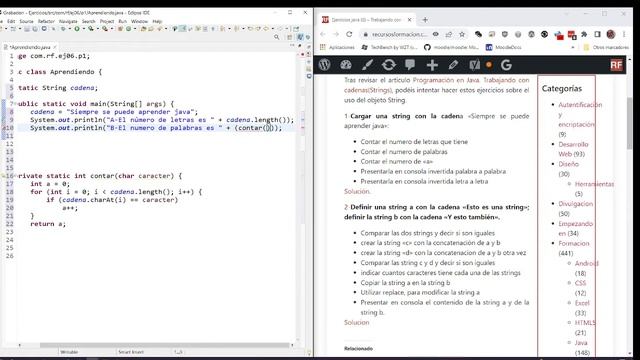The width and height of the screenshot is (640, 360).
Task: Toggle Chrome side panel icon
Action: (597, 34)
